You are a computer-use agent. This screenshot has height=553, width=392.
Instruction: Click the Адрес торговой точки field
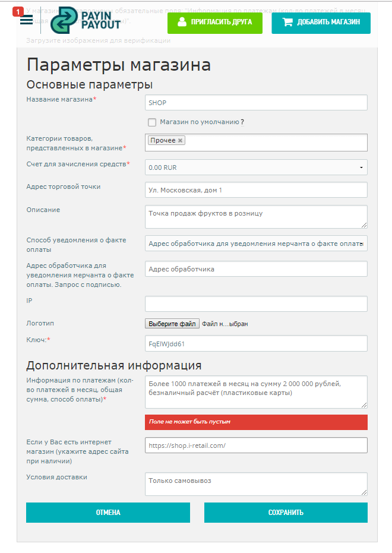point(256,190)
